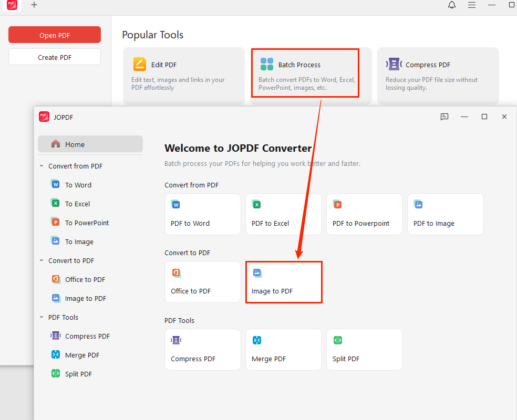Open the Compress PDF card in converter
This screenshot has width=517, height=420.
point(203,350)
